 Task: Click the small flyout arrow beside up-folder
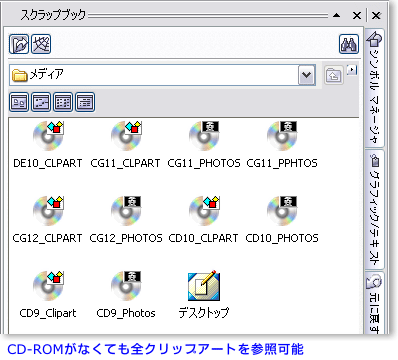click(x=352, y=70)
